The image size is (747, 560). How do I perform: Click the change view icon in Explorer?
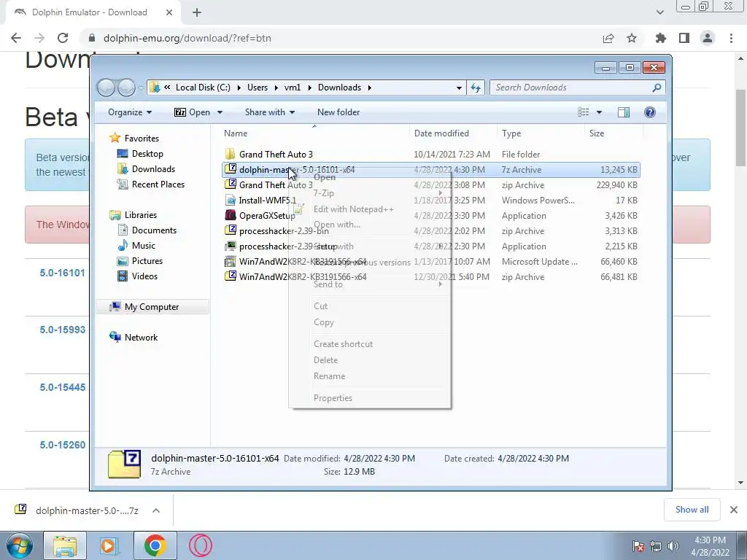click(x=583, y=112)
